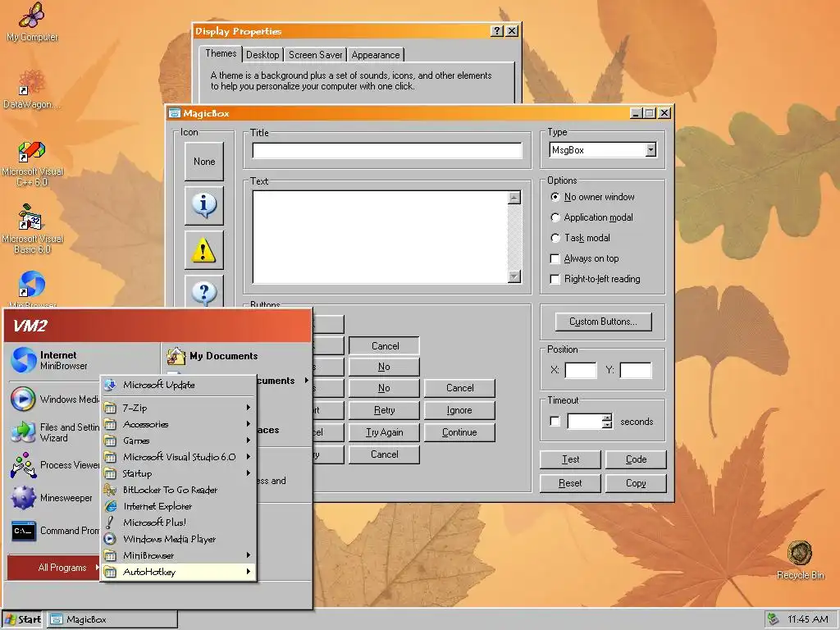Open Command Prompt from Start menu
Viewport: 840px width, 630px height.
pyautogui.click(x=53, y=531)
